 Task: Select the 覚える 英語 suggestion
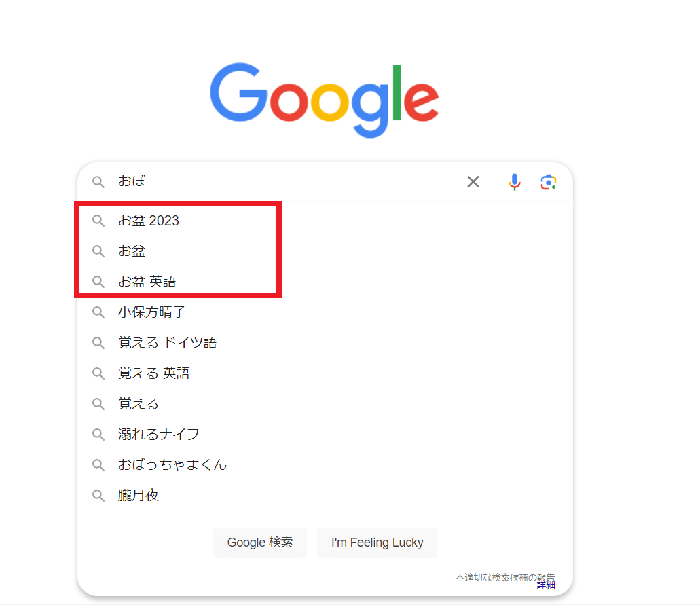point(153,373)
